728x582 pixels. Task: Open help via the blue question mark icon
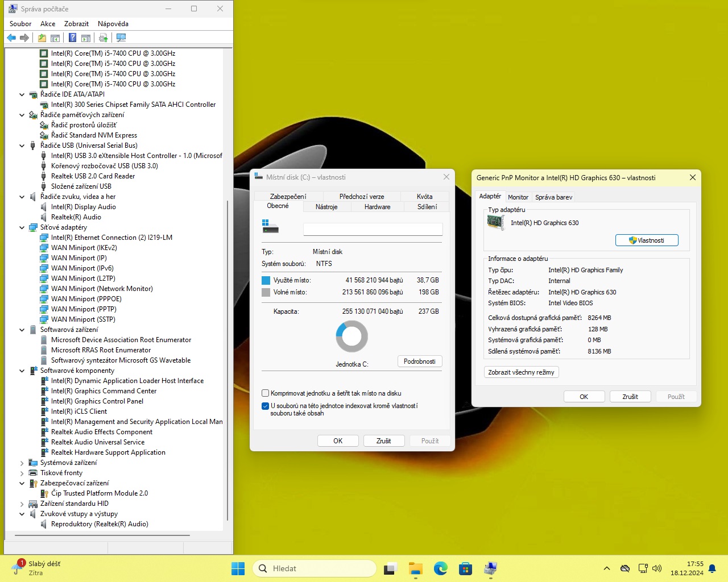click(72, 38)
